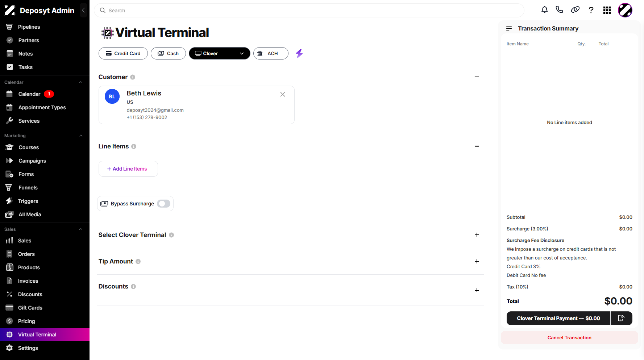Open the help question mark icon

(591, 10)
